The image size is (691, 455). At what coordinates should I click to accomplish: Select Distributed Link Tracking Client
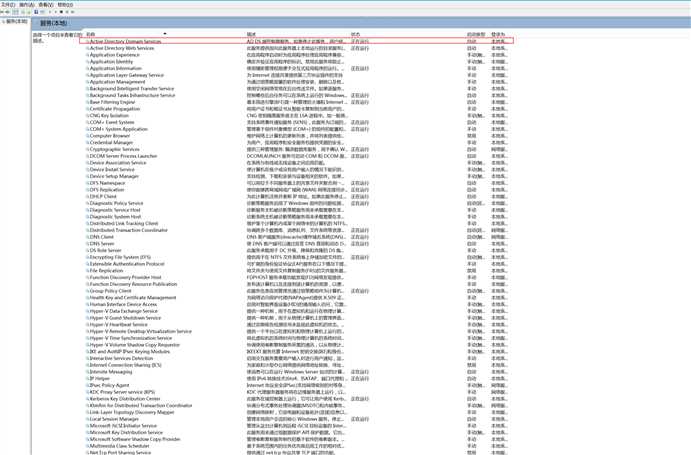click(x=124, y=224)
